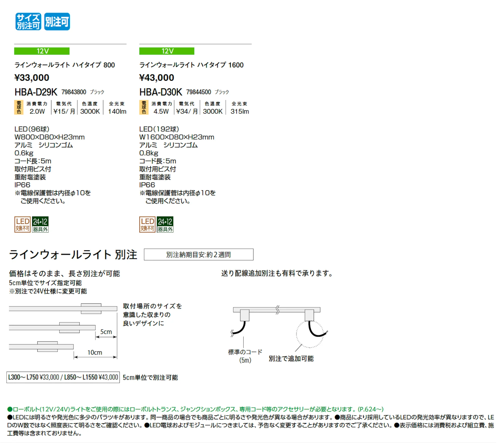Click the 0.6kg weight line
Image resolution: width=504 pixels, height=443 pixels.
(x=24, y=153)
